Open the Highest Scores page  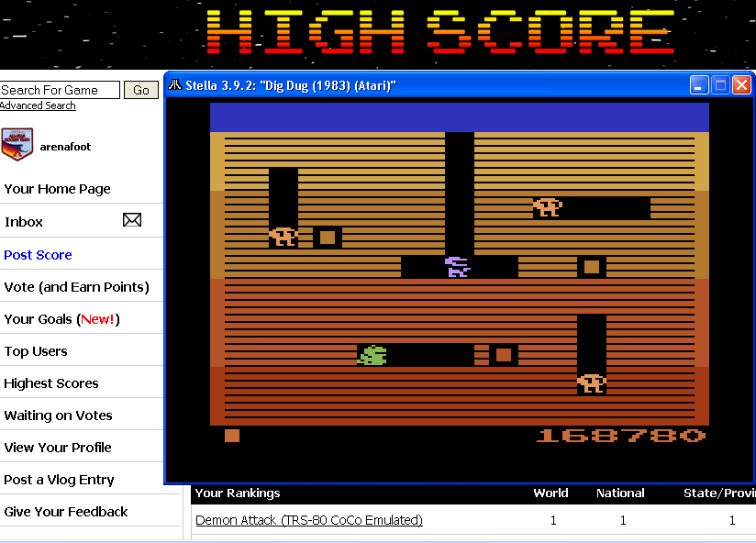pyautogui.click(x=51, y=383)
